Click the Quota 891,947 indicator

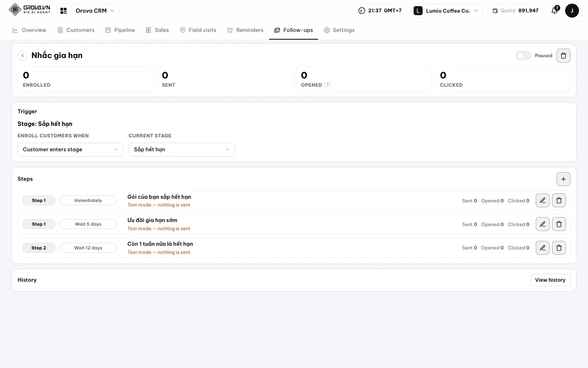coord(515,11)
